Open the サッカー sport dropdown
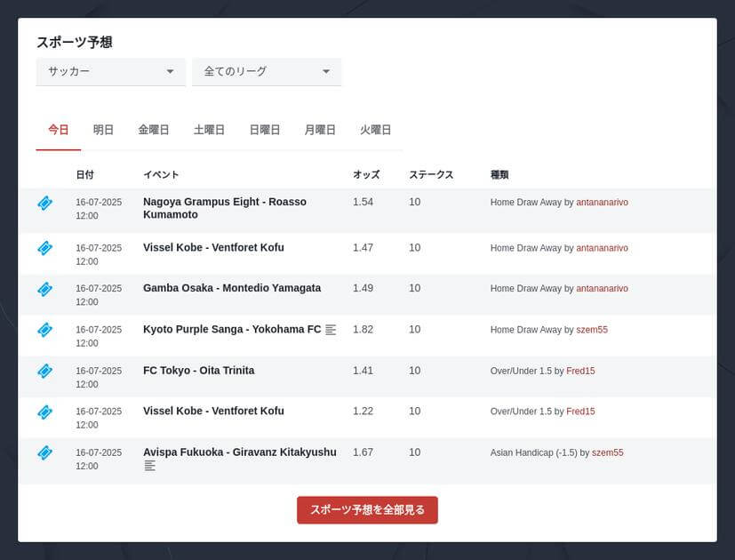 pyautogui.click(x=110, y=72)
